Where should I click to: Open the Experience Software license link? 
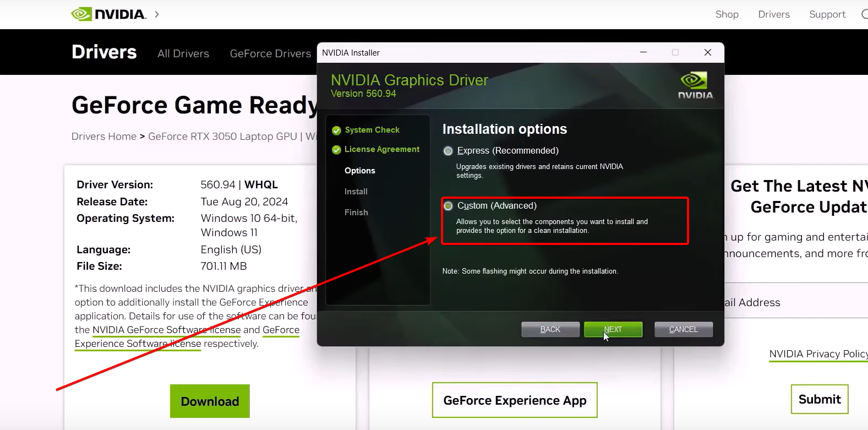pos(138,344)
